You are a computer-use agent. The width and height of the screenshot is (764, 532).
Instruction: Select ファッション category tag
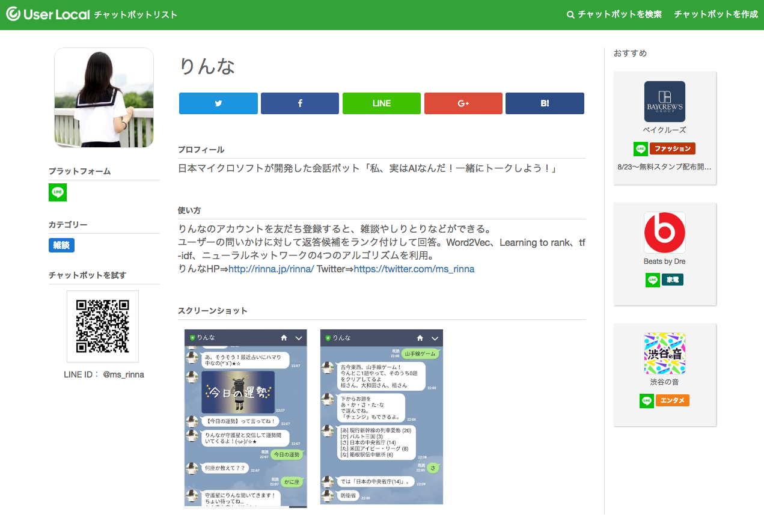(673, 148)
